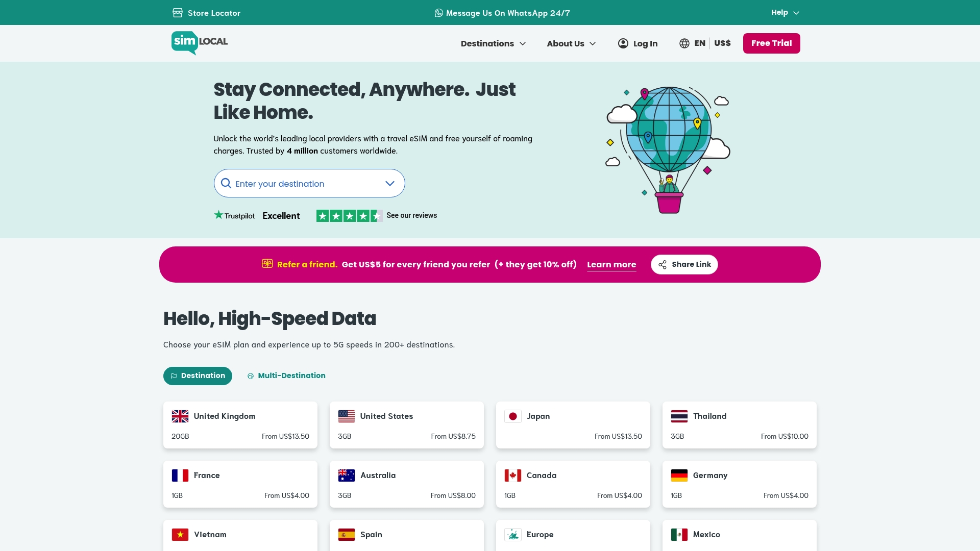
Task: Select the EN language option
Action: [x=699, y=43]
